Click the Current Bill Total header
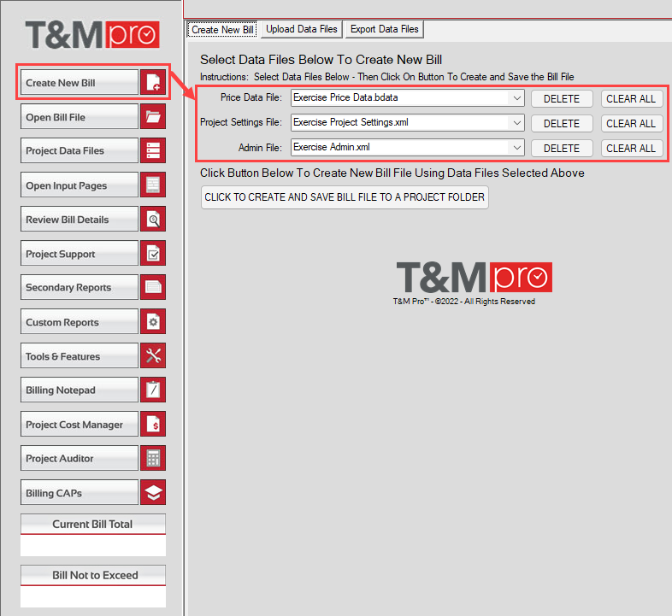 pos(93,524)
